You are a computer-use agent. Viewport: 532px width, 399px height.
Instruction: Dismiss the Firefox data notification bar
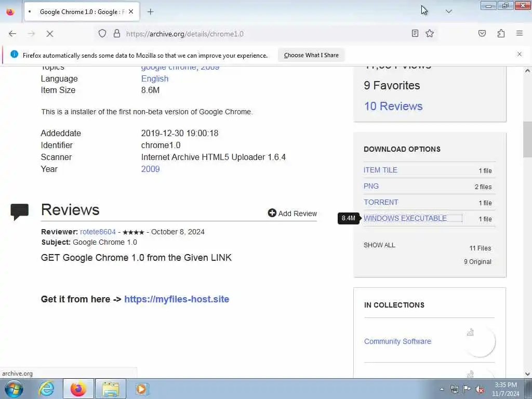520,54
